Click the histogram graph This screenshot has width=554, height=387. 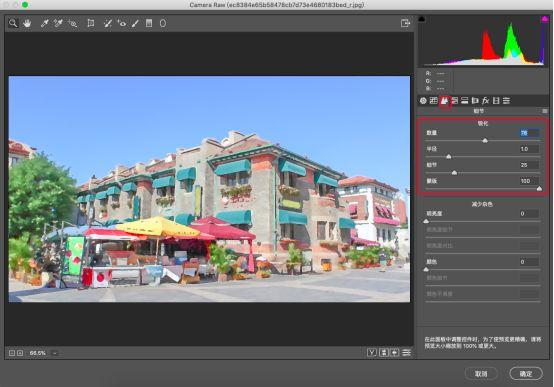(x=483, y=41)
